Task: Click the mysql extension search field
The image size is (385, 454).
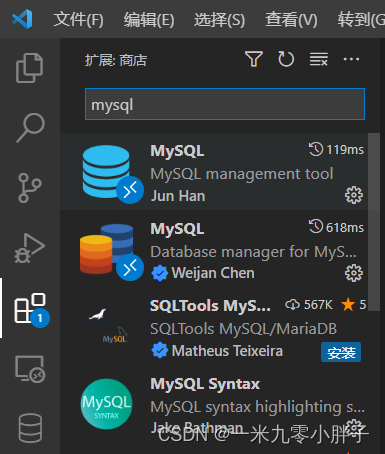Action: click(225, 104)
